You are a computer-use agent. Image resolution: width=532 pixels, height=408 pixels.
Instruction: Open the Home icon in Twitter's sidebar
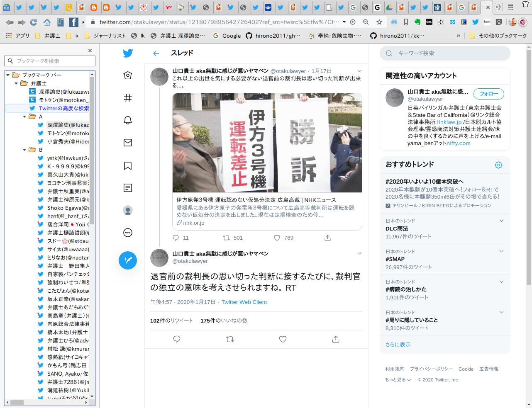(x=128, y=75)
